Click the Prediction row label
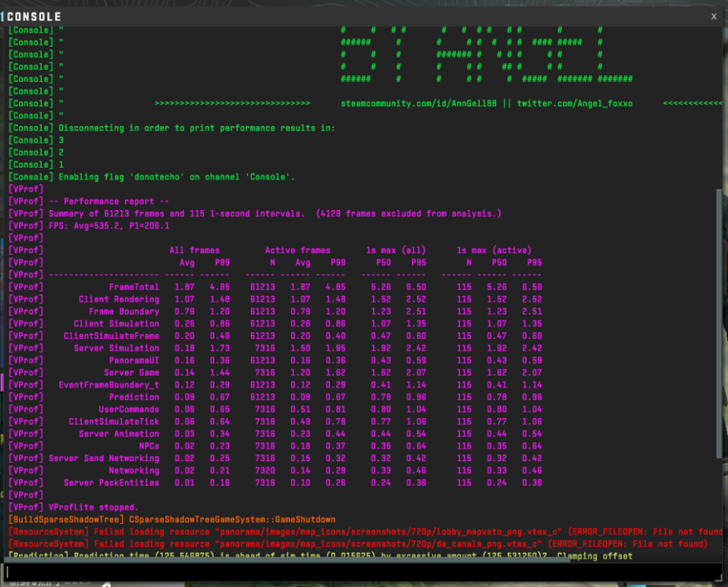The height and width of the screenshot is (587, 728). tap(133, 397)
